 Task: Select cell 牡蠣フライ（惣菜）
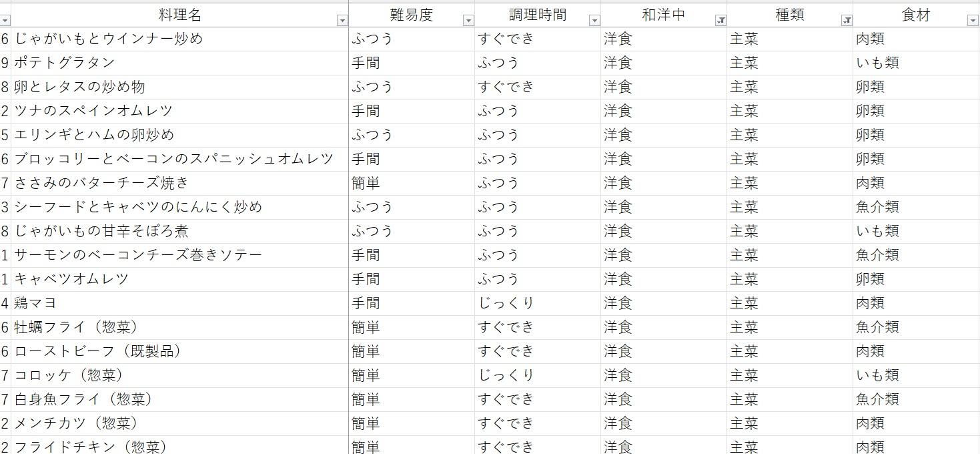[180, 327]
